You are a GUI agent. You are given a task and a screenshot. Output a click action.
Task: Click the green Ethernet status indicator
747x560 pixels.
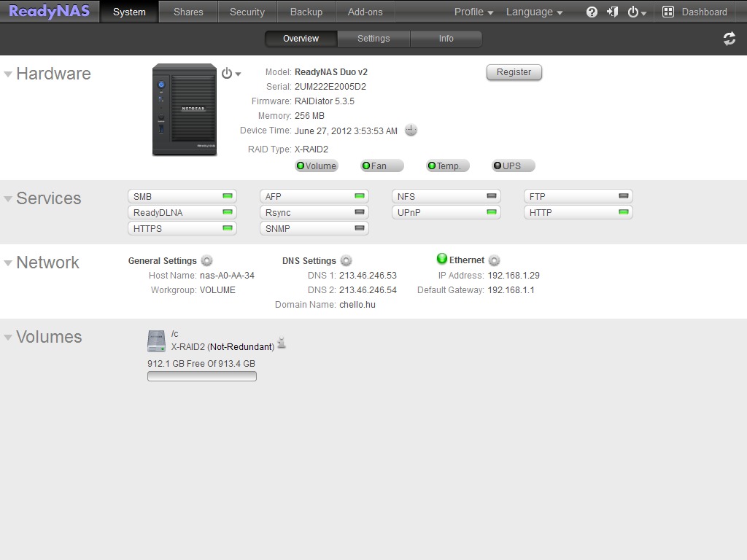click(442, 259)
